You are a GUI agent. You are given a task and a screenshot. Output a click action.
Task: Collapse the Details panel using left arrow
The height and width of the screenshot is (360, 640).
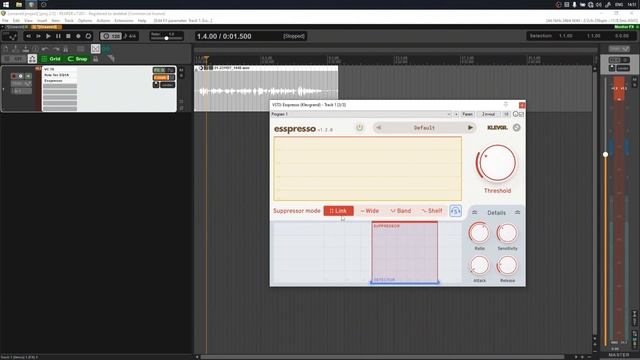click(474, 213)
